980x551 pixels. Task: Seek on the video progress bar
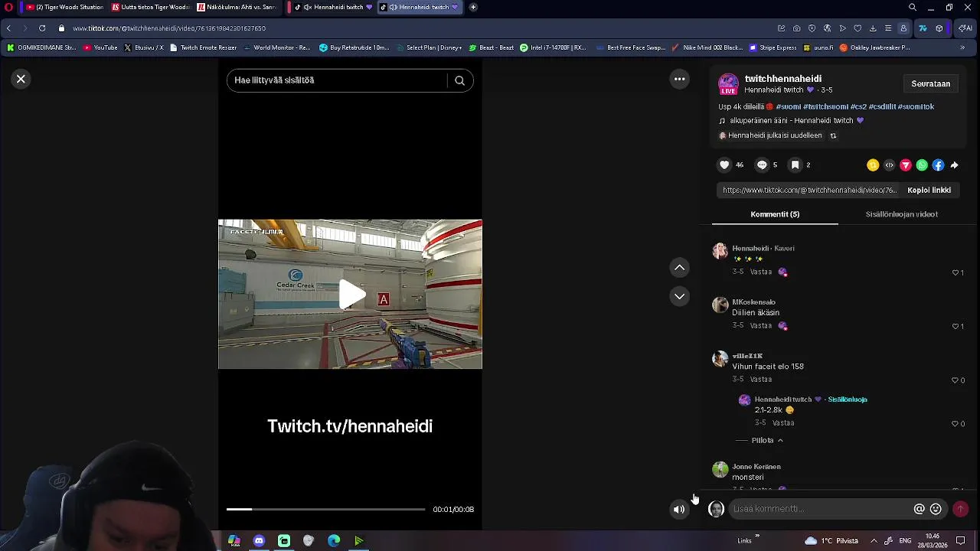pos(325,509)
